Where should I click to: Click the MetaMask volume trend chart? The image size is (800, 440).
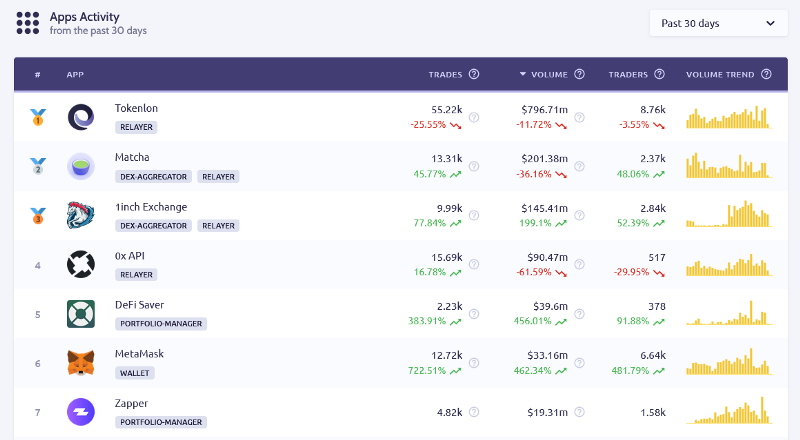pos(729,361)
